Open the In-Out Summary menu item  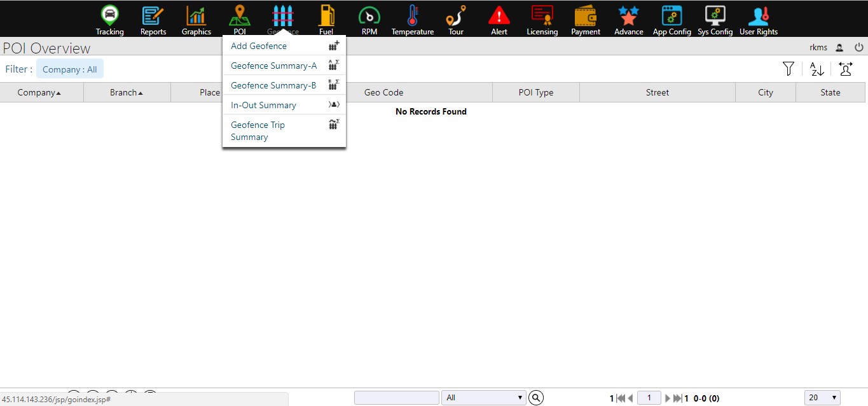coord(263,105)
